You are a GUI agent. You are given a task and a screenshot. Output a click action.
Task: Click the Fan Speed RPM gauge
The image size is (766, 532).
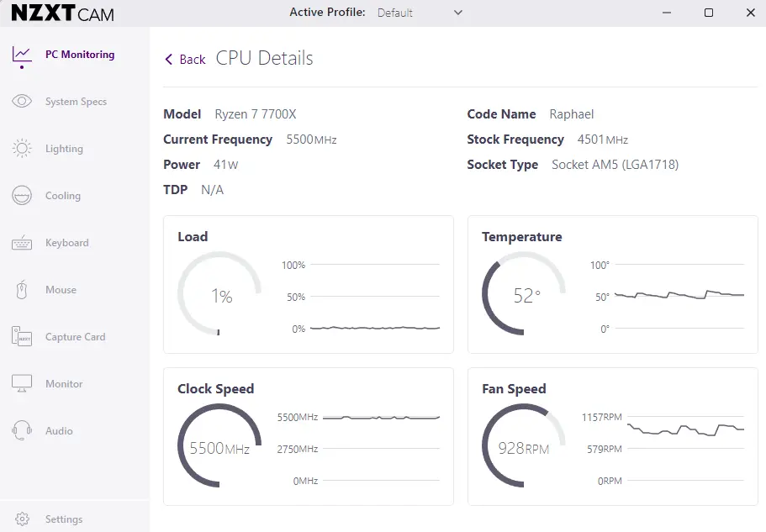pyautogui.click(x=524, y=445)
